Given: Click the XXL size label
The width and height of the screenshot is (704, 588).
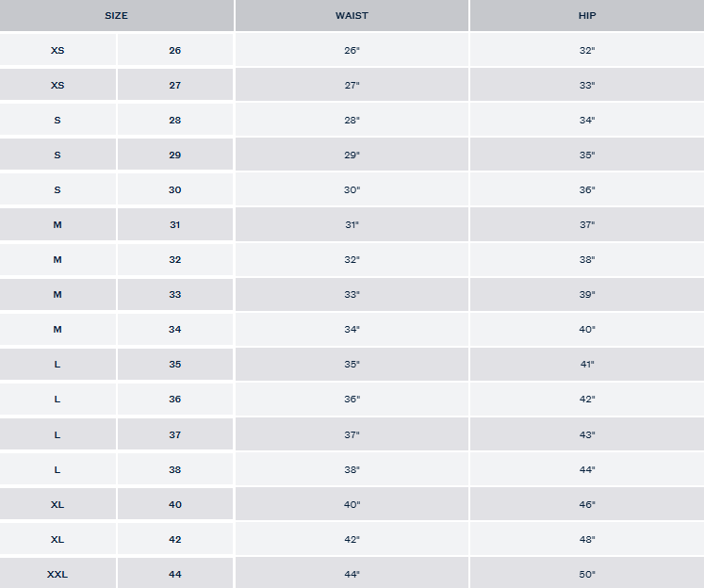Looking at the screenshot, I should click(x=57, y=574).
